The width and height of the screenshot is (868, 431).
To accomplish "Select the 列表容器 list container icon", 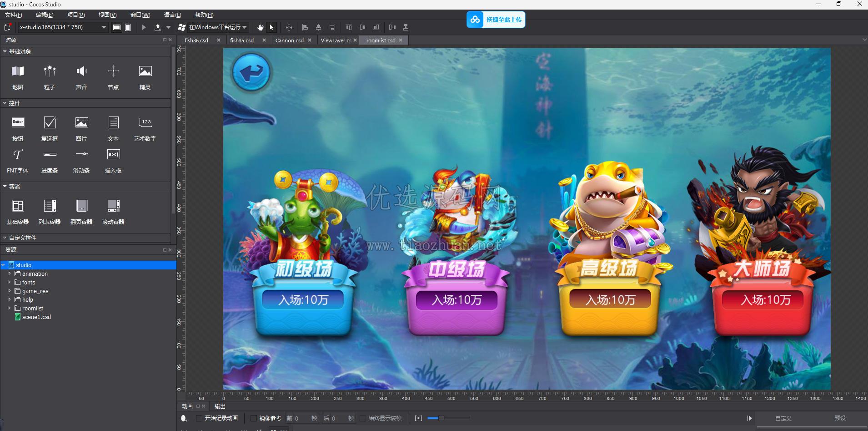I will pos(50,206).
